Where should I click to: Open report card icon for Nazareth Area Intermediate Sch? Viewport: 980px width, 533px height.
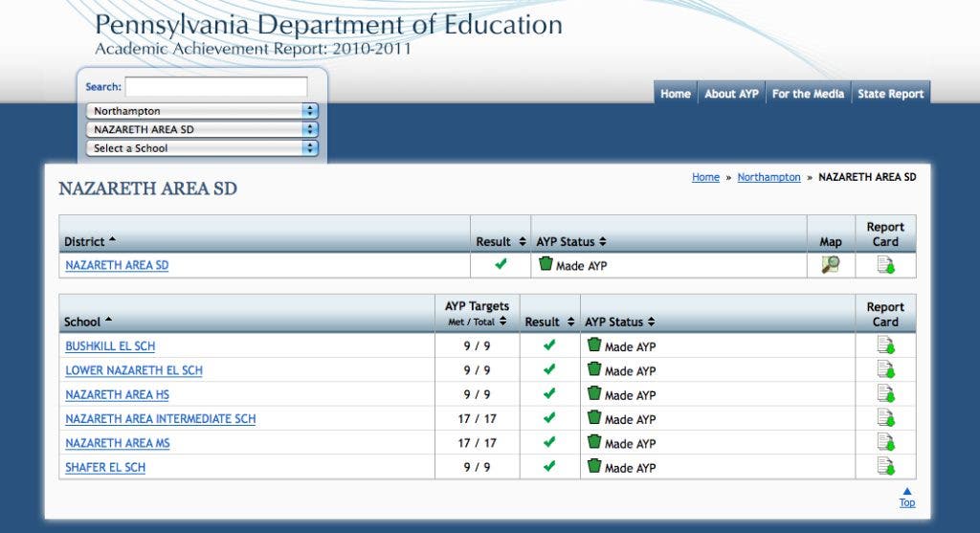pyautogui.click(x=885, y=418)
